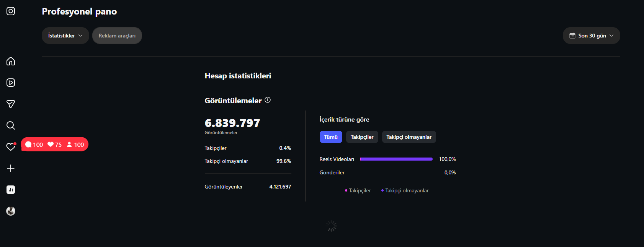Click the Reklam araçları button
The height and width of the screenshot is (247, 644).
(117, 36)
